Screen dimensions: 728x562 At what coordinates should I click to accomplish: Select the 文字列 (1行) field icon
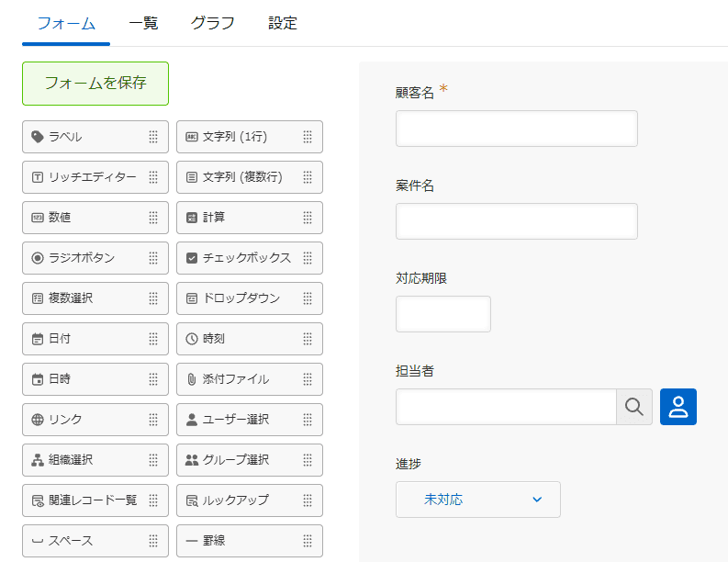tap(192, 137)
